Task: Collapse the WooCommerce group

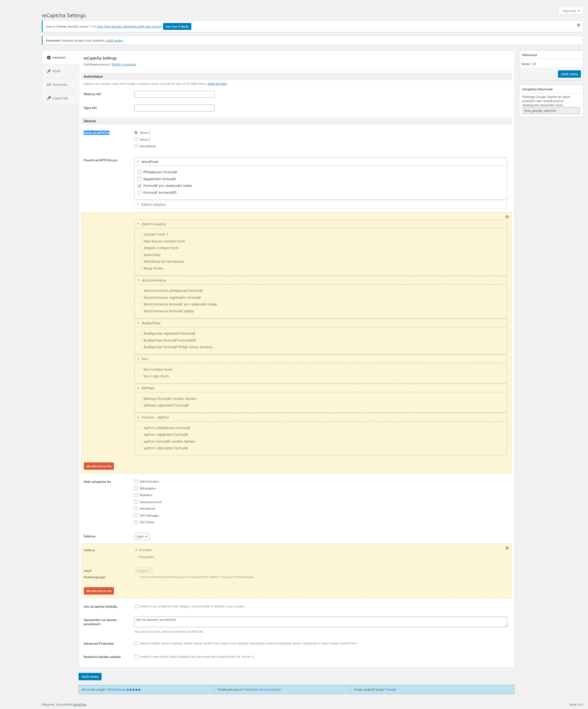Action: 320,281
